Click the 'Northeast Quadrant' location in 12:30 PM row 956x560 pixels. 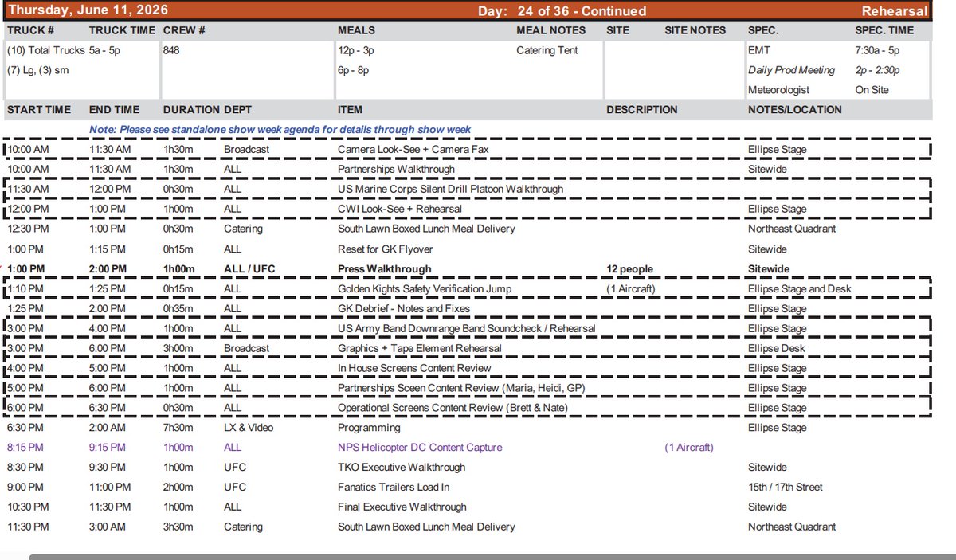coord(792,229)
